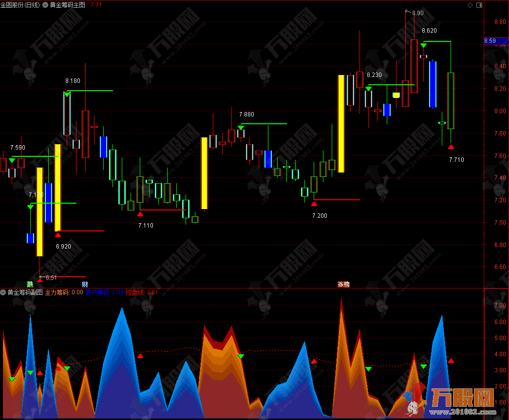
Task: Click the diamond icon at chart top-right
Action: pos(470,5)
